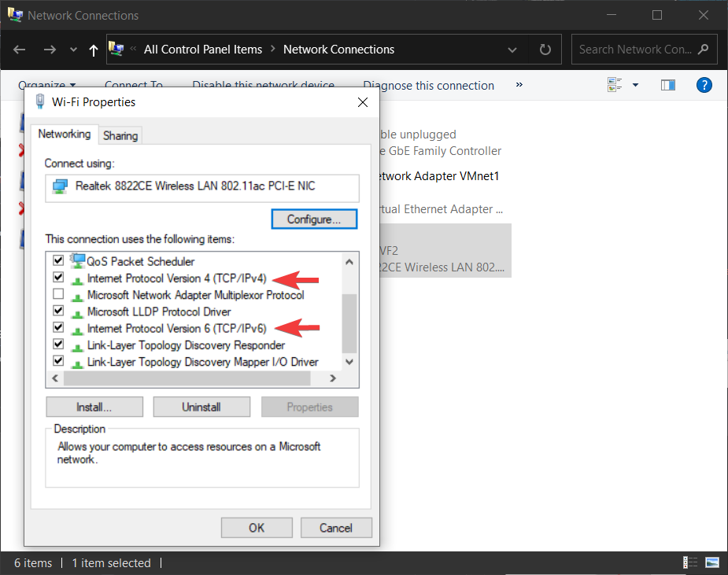728x575 pixels.
Task: Go up one folder level
Action: pyautogui.click(x=94, y=50)
